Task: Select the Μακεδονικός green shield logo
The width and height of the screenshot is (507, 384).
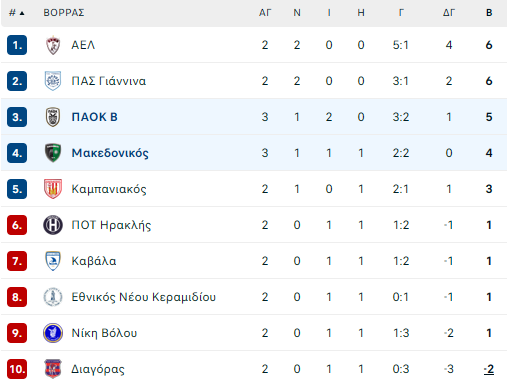Action: pyautogui.click(x=53, y=153)
